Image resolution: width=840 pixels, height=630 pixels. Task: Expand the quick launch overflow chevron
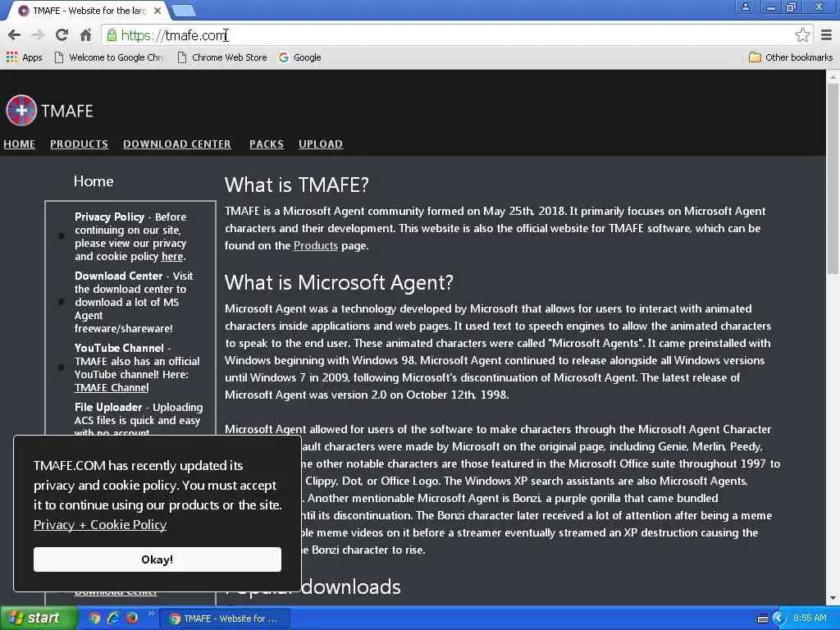coord(151,614)
